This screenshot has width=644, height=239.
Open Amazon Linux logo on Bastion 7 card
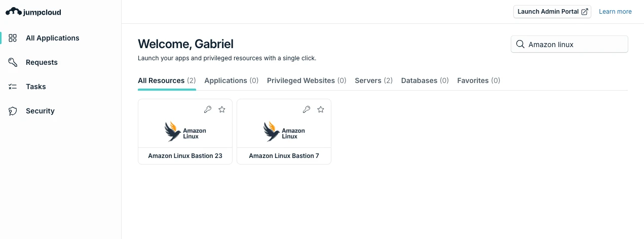(284, 131)
